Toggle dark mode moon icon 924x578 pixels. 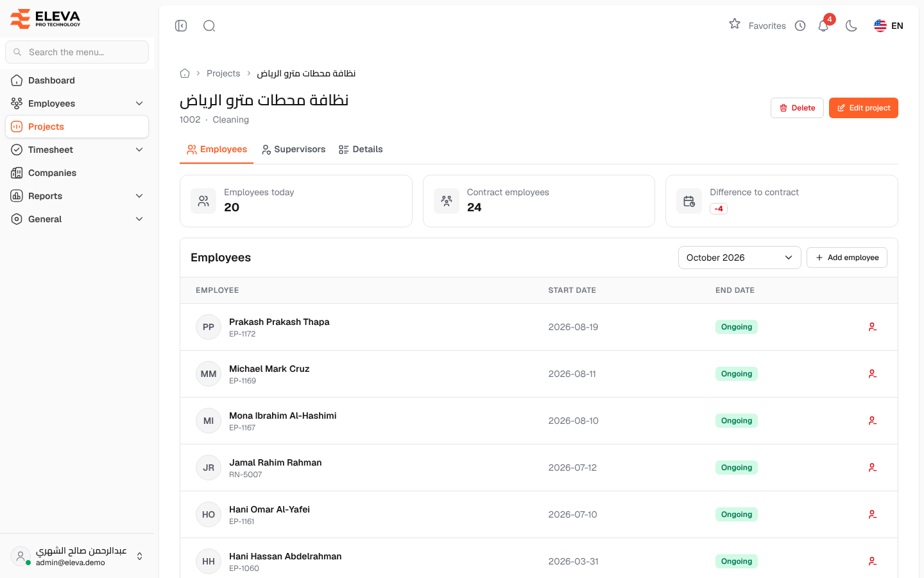tap(851, 26)
